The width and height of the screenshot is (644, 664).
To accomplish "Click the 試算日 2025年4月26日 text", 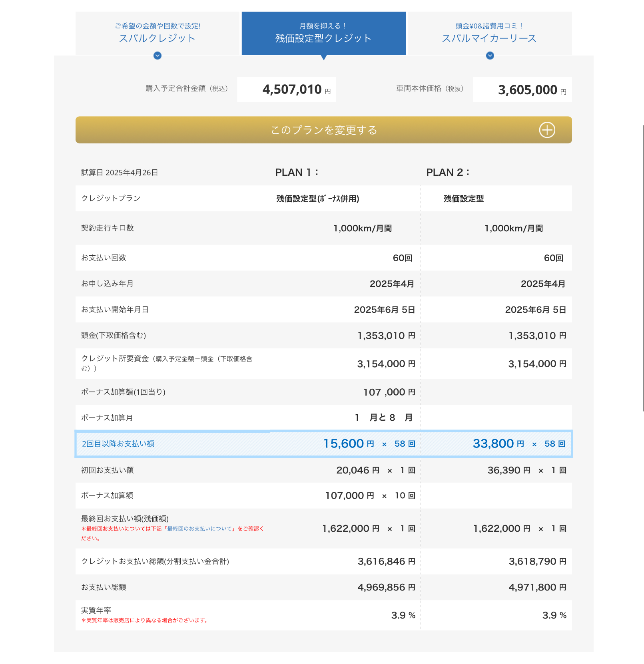I will pos(120,173).
